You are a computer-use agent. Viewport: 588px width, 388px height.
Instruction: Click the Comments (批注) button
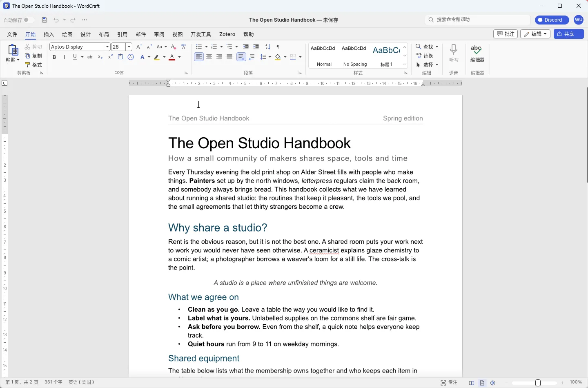click(x=506, y=34)
